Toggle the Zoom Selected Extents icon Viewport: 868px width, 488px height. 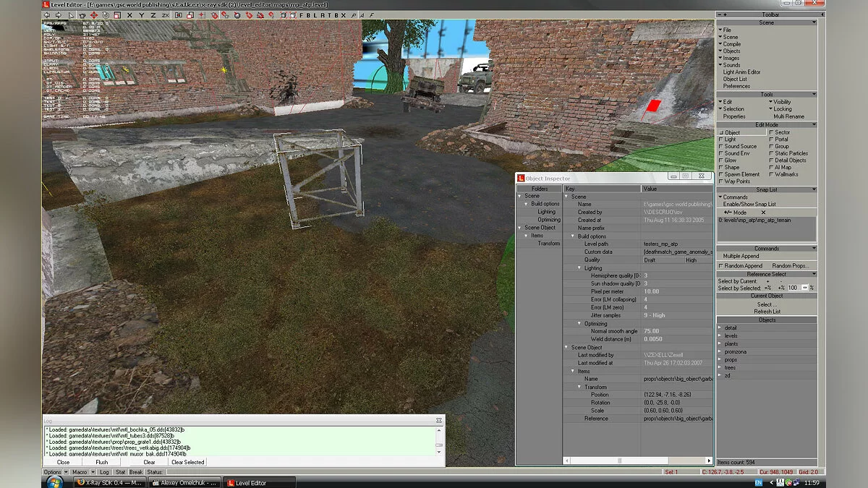click(293, 14)
